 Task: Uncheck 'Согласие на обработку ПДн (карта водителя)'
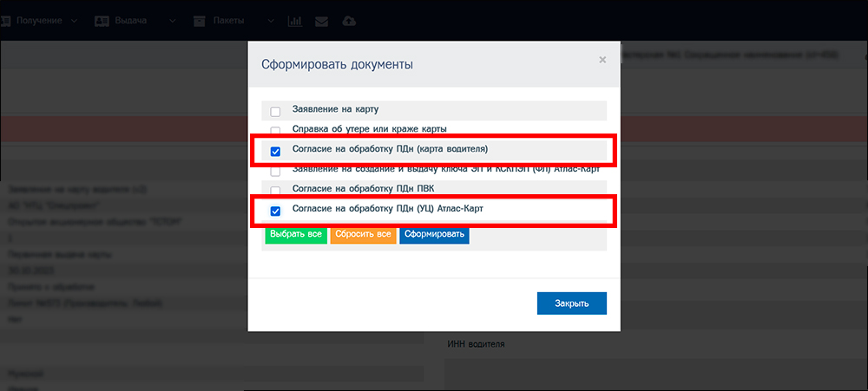276,151
